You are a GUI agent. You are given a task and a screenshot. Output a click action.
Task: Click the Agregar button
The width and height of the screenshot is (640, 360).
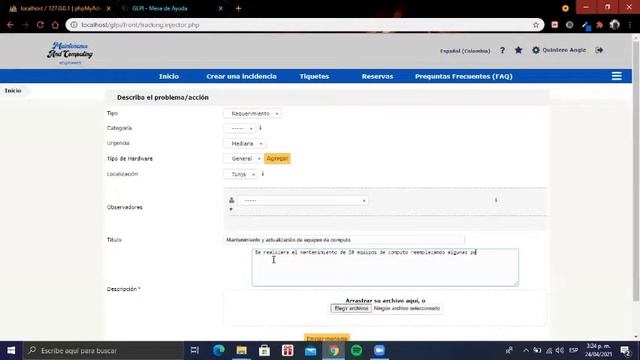[x=277, y=158]
